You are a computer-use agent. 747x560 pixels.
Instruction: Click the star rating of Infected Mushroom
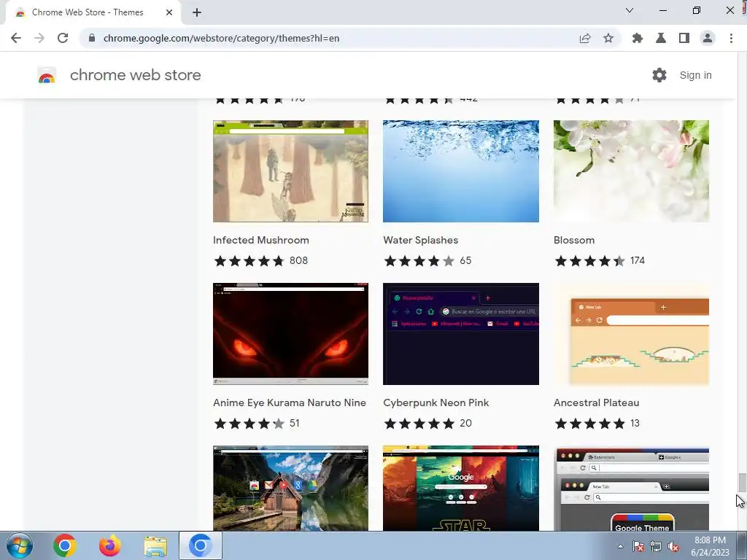[x=249, y=261]
